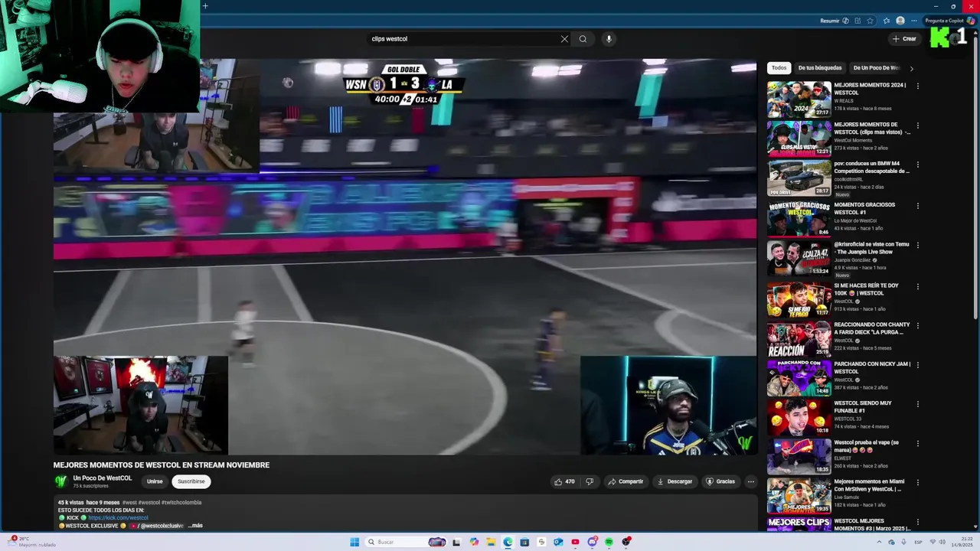This screenshot has height=551, width=980.
Task: Open Edge read aloud icon beside Resumir
Action: click(845, 21)
